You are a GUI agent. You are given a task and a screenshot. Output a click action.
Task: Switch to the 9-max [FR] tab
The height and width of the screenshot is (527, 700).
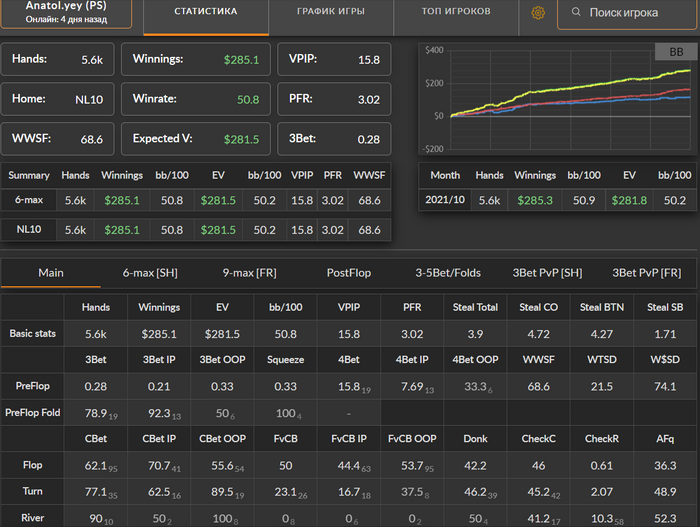tap(250, 273)
